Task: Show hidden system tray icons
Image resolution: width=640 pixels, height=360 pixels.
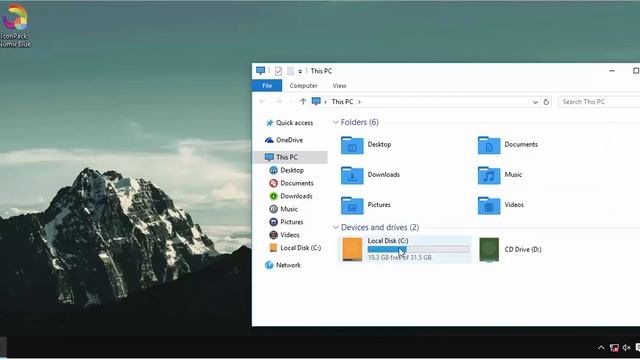Action: click(x=601, y=348)
